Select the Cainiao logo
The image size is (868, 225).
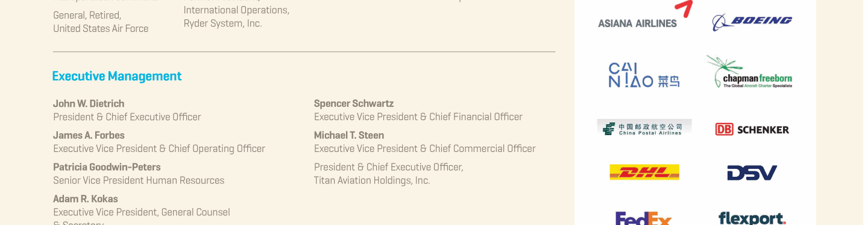point(644,75)
